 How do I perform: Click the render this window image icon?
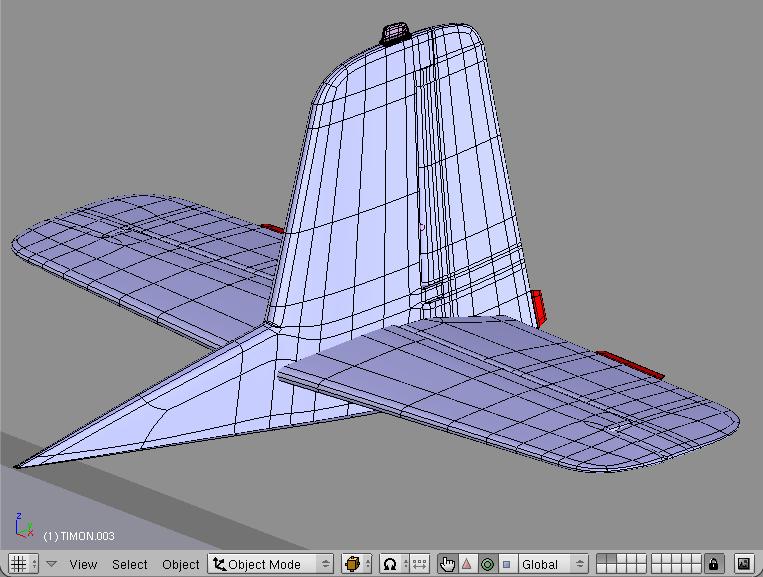coord(744,564)
